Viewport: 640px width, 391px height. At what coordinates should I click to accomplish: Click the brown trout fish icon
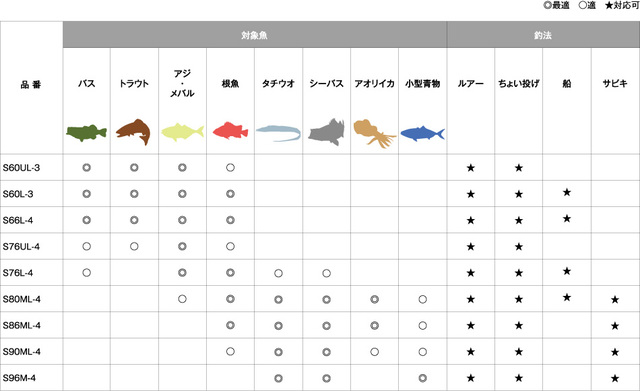(x=133, y=132)
